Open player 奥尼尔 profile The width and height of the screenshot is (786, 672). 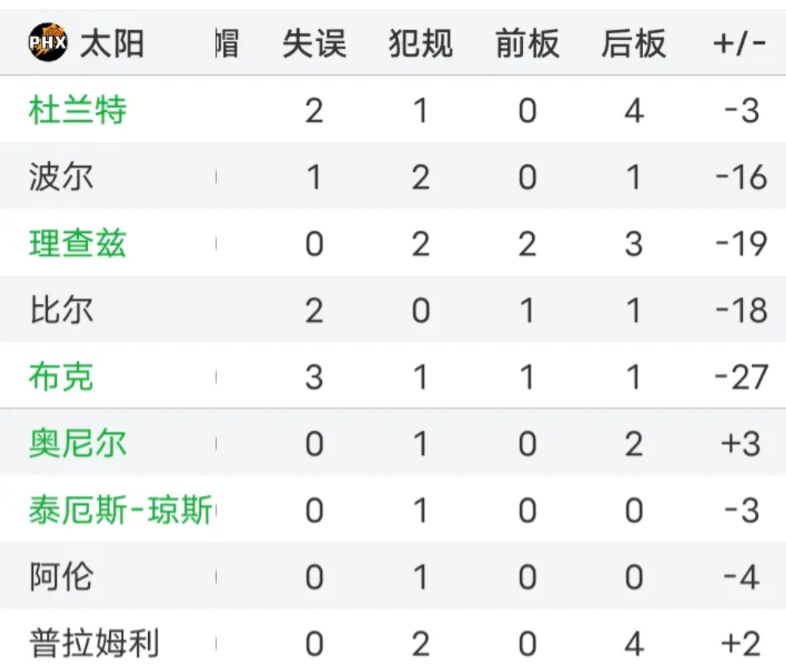coord(78,443)
